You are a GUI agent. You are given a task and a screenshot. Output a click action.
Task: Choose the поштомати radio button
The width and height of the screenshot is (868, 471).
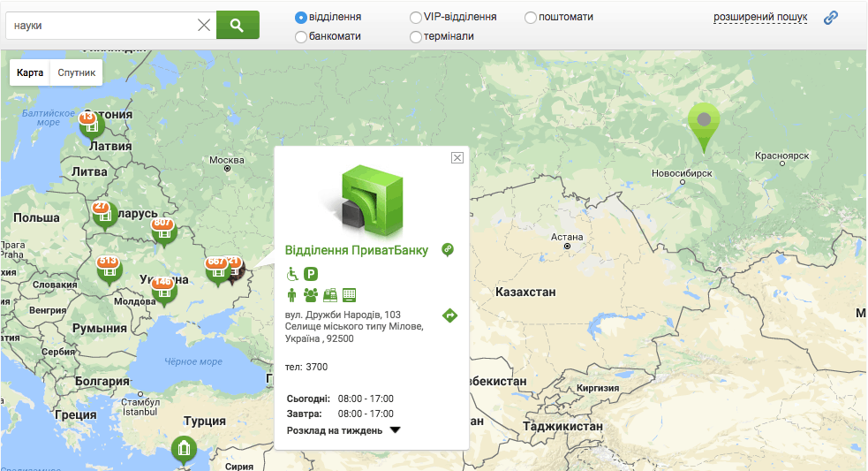coord(531,17)
